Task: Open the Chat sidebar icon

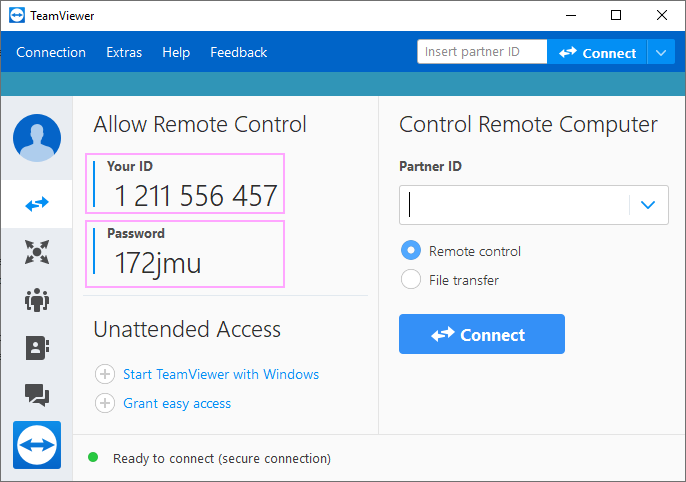Action: point(37,395)
